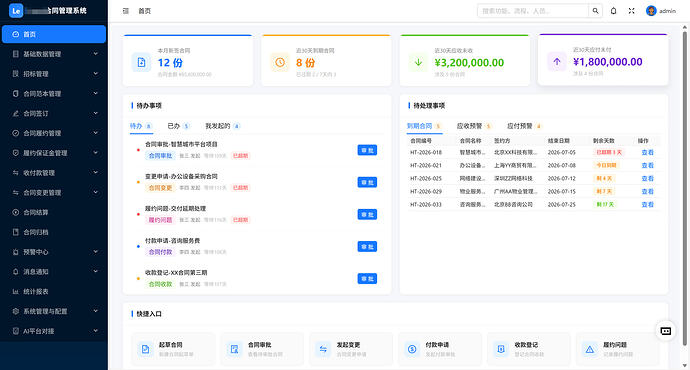Click the document icon on the 12 份 card
The image size is (690, 370).
pos(141,62)
